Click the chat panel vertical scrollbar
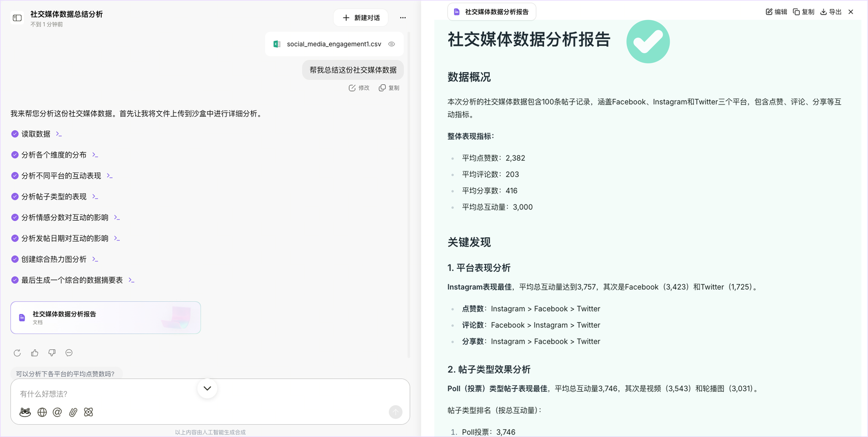Viewport: 868px width, 437px height. click(x=409, y=195)
